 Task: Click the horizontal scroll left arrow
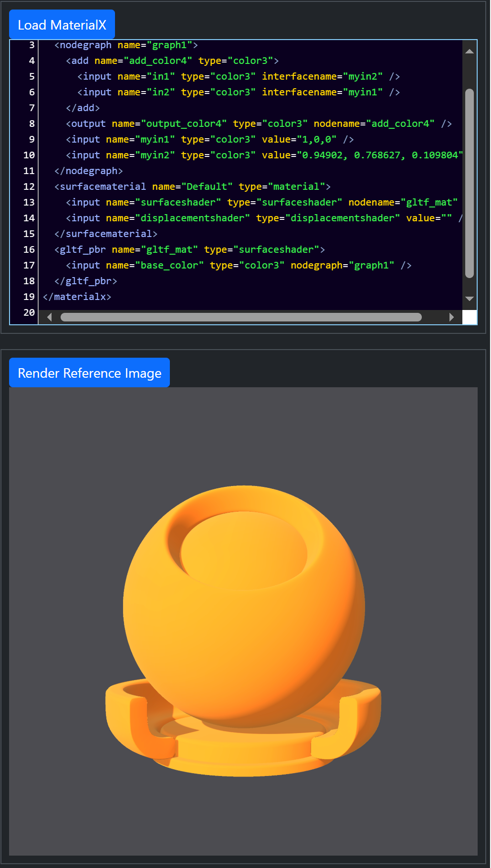click(49, 317)
